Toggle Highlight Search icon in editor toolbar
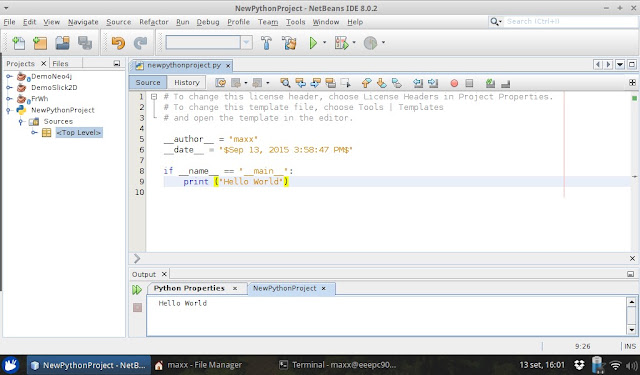This screenshot has width=640, height=375. 330,83
